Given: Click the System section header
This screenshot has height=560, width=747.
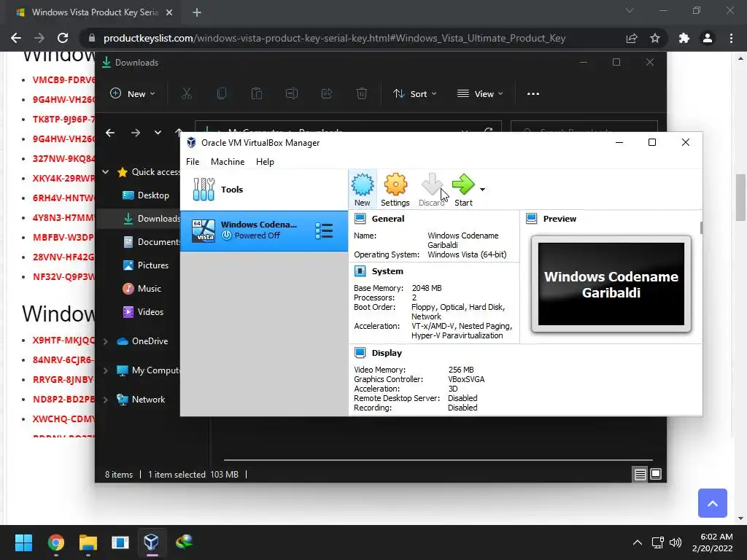Looking at the screenshot, I should pyautogui.click(x=387, y=271).
